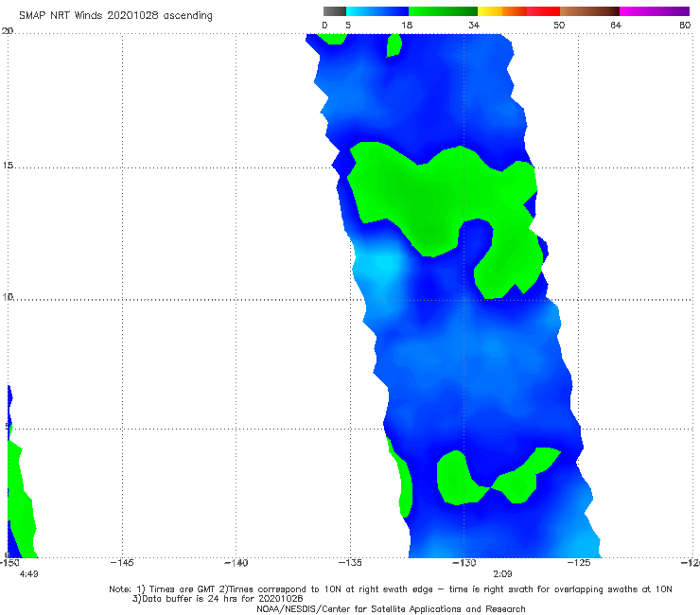This screenshot has width=700, height=615.
Task: Click the latitude label '15'
Action: pyautogui.click(x=8, y=166)
